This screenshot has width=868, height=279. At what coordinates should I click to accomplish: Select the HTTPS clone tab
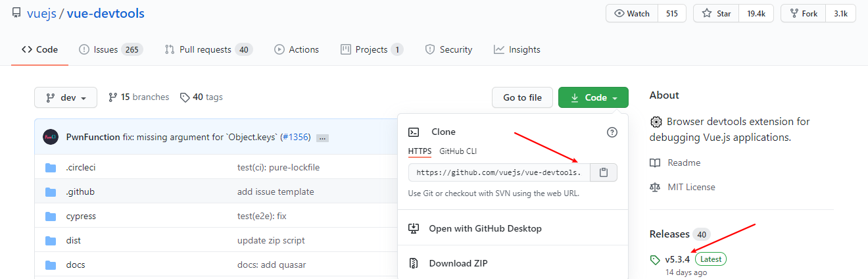click(x=420, y=151)
